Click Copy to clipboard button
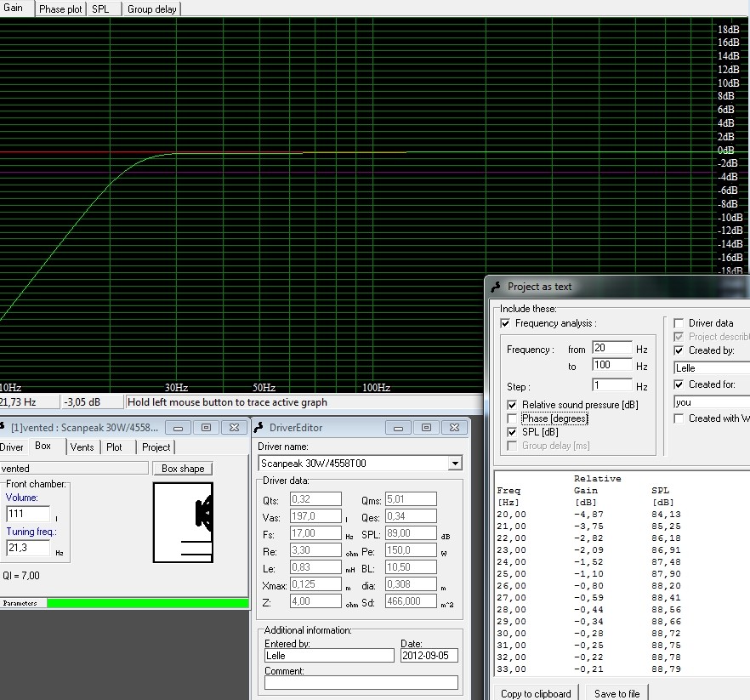The width and height of the screenshot is (750, 700). pyautogui.click(x=536, y=693)
